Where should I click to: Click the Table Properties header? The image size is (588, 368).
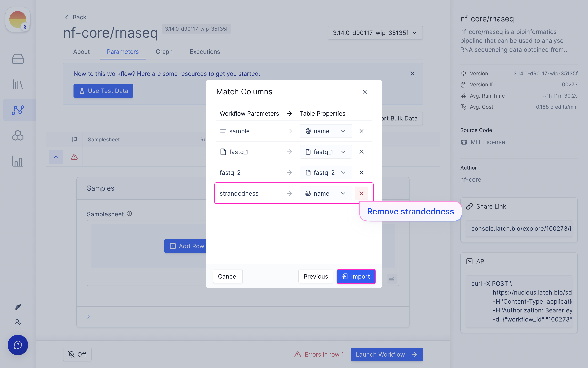[322, 113]
